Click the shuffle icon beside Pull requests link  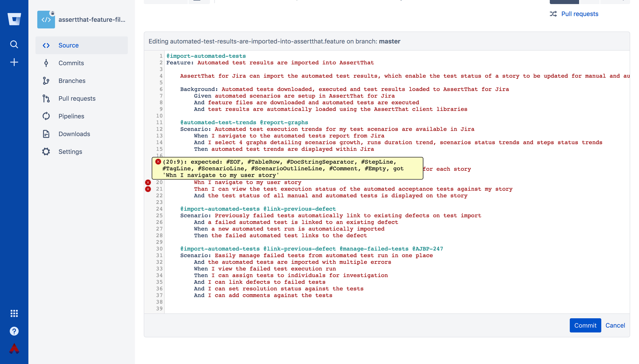coord(553,14)
